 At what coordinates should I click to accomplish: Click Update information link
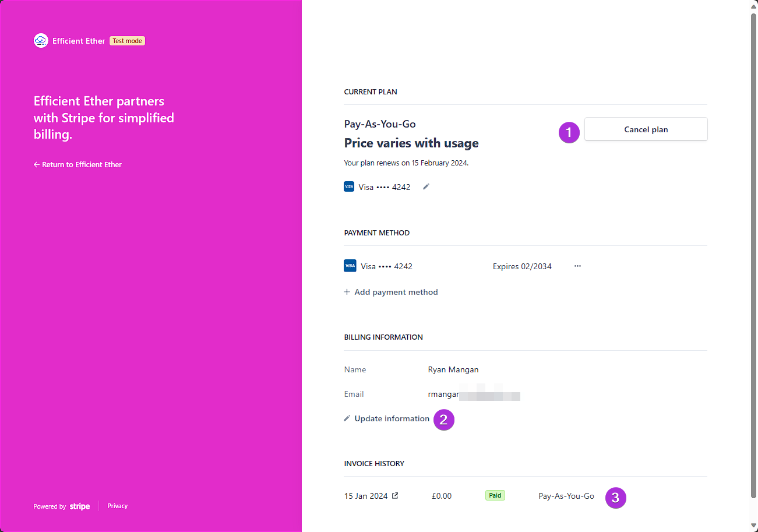pyautogui.click(x=387, y=418)
